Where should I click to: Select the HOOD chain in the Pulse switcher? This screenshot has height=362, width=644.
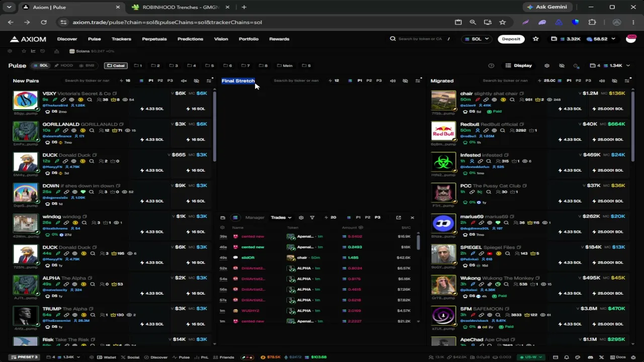tap(63, 65)
